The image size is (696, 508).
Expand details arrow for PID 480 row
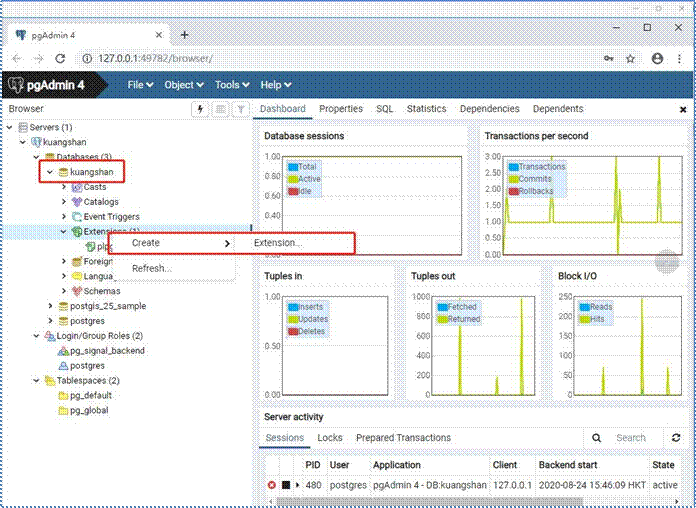pos(297,485)
